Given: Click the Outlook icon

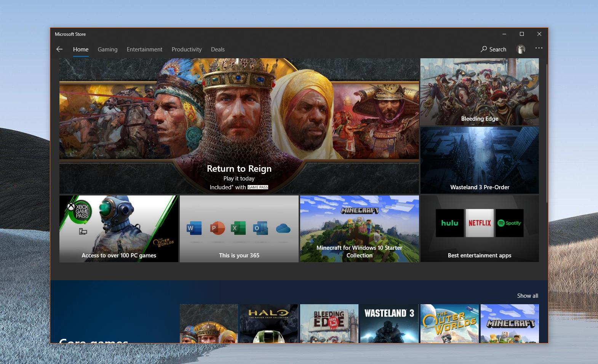Looking at the screenshot, I should [261, 228].
